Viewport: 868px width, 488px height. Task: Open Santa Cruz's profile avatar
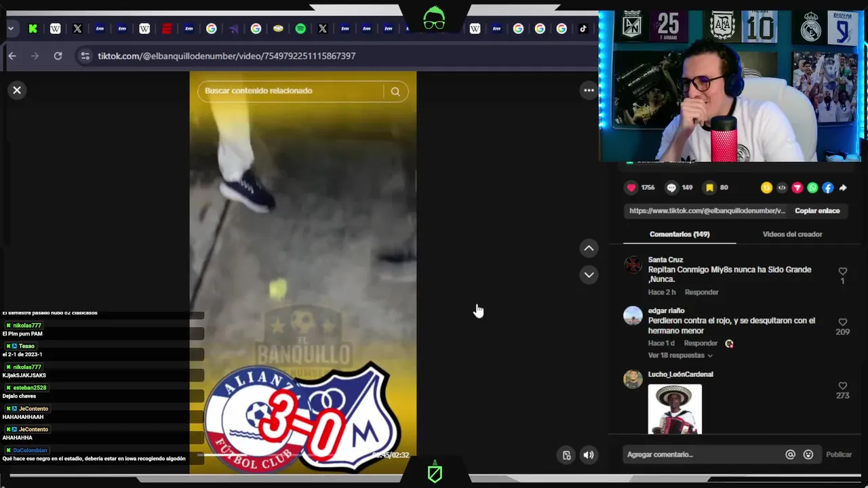coord(633,264)
